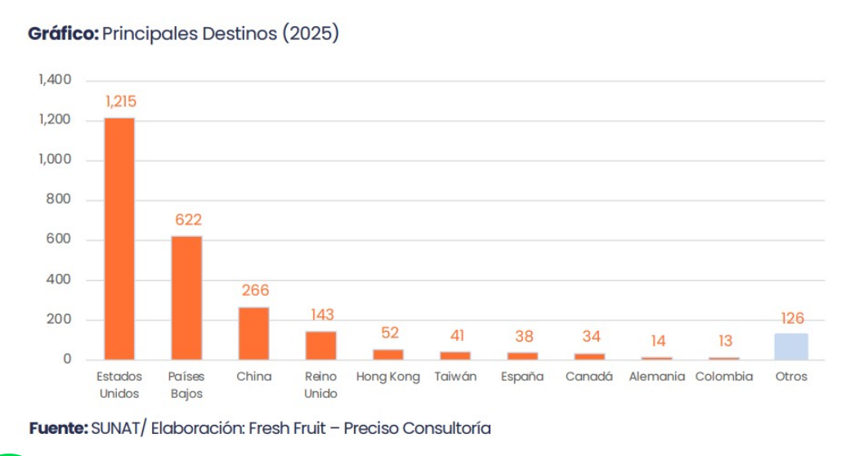Click the Estados Unidos orange bar
Screen dimensions: 868x456
(x=119, y=239)
